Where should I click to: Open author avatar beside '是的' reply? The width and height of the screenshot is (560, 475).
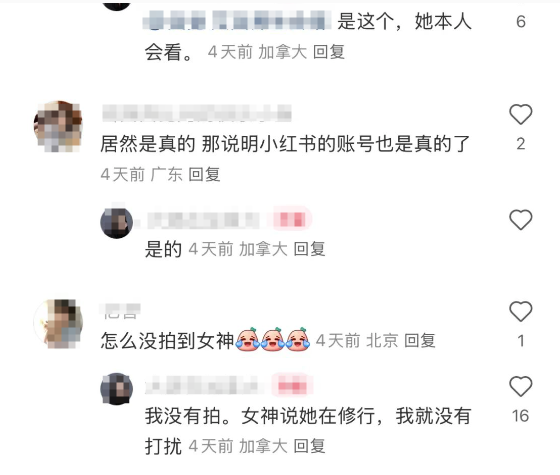(x=116, y=222)
